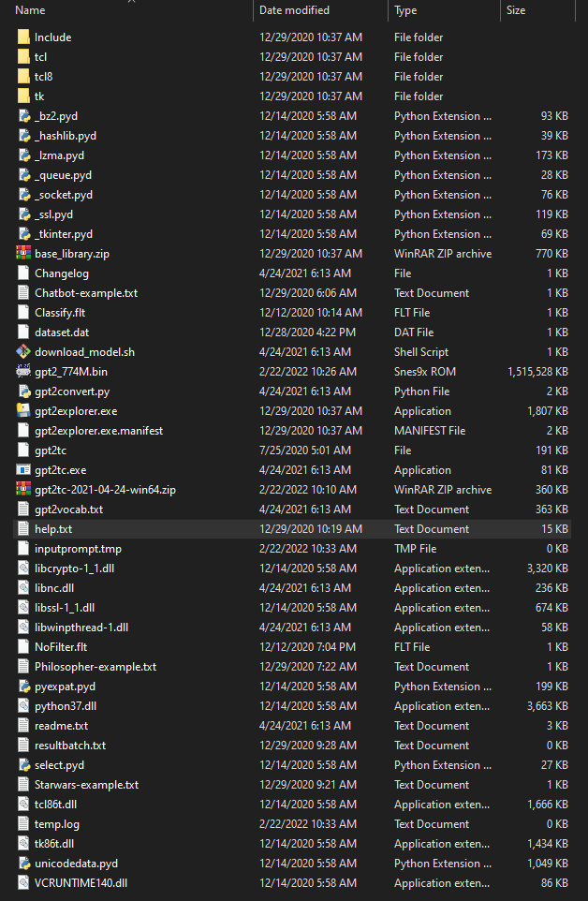
Task: Click the Include folder icon
Action: [23, 37]
